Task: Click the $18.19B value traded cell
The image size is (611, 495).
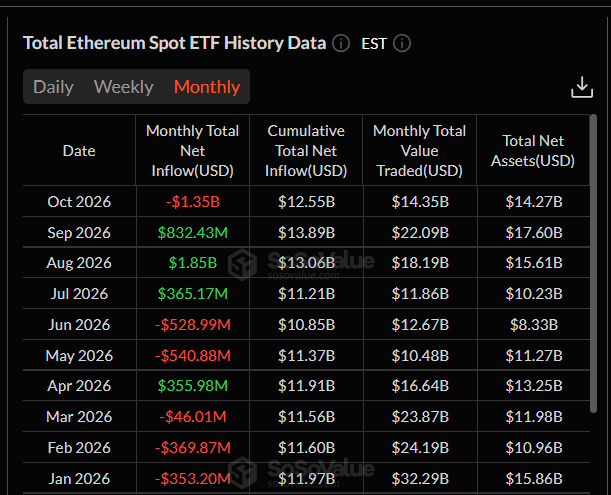Action: tap(420, 262)
